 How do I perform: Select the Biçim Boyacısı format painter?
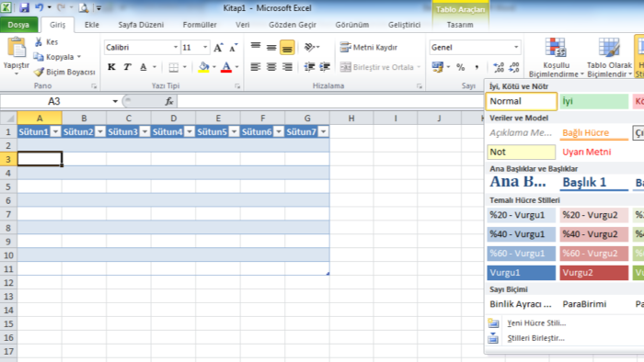coord(65,72)
